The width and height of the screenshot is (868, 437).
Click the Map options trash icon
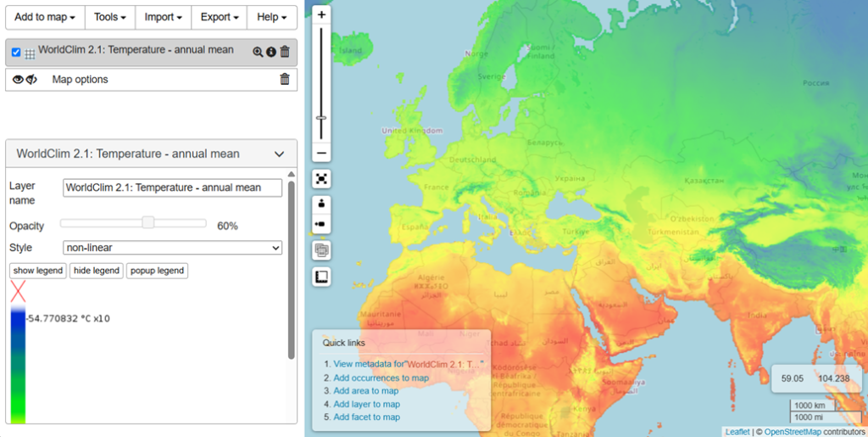click(285, 80)
